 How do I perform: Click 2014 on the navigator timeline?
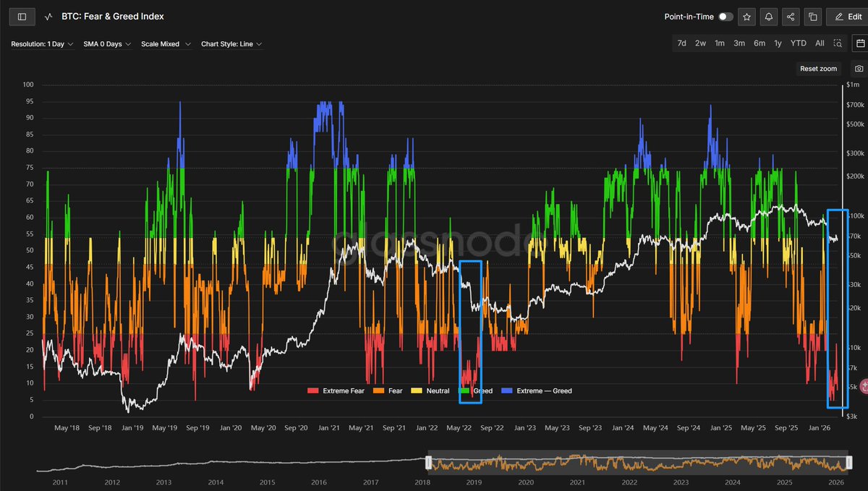point(216,482)
